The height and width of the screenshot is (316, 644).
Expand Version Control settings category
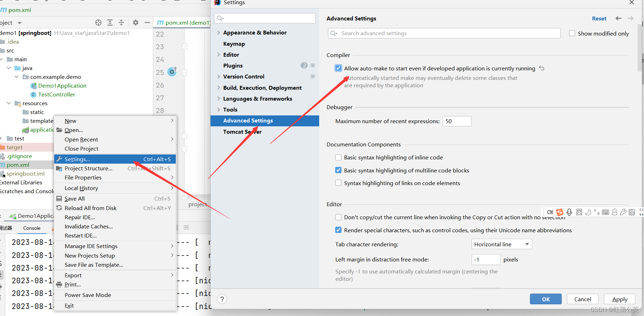219,76
